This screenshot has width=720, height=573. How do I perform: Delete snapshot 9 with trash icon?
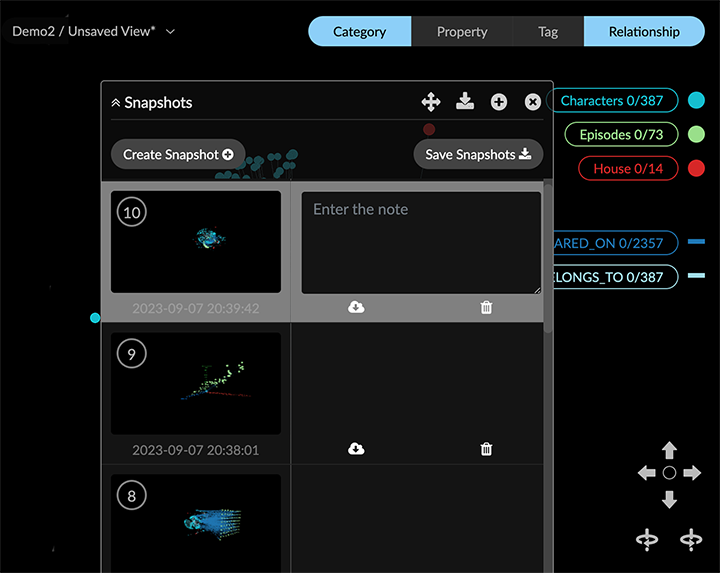486,449
